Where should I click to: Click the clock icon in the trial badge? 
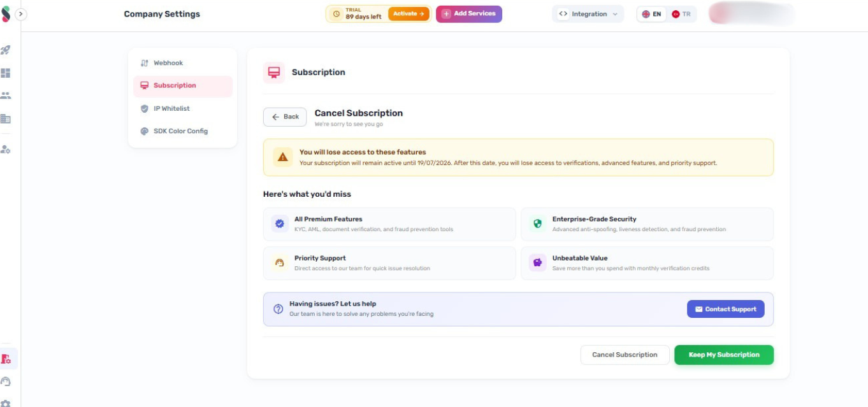coord(336,14)
